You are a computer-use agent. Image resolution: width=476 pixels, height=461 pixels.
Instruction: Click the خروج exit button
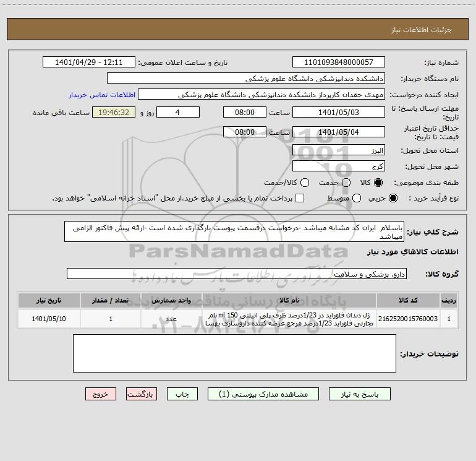pyautogui.click(x=101, y=394)
